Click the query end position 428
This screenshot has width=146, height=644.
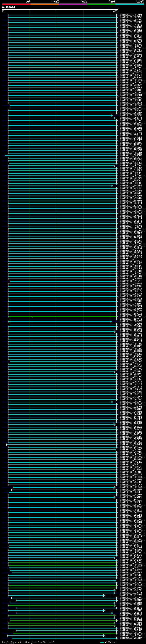tap(115, 11)
